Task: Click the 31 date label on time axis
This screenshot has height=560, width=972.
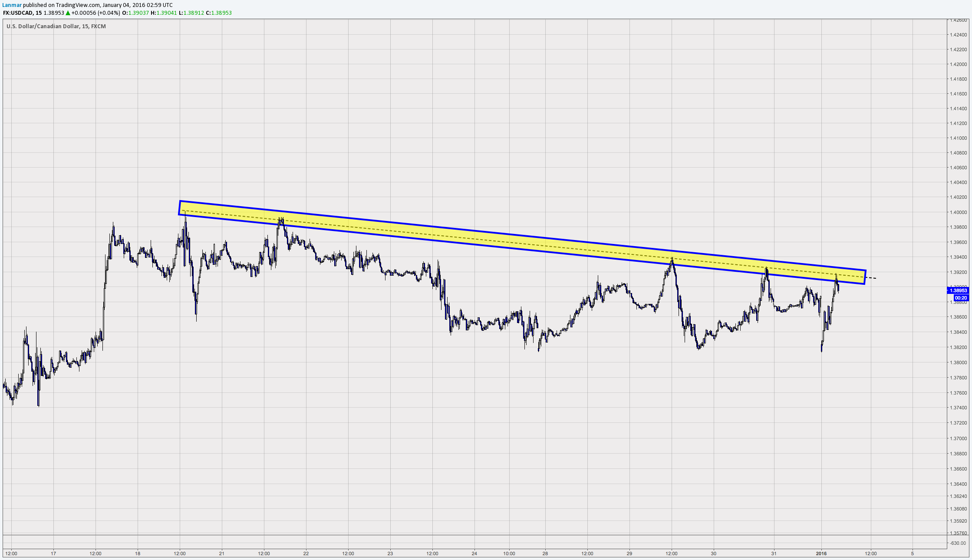Action: [x=774, y=553]
